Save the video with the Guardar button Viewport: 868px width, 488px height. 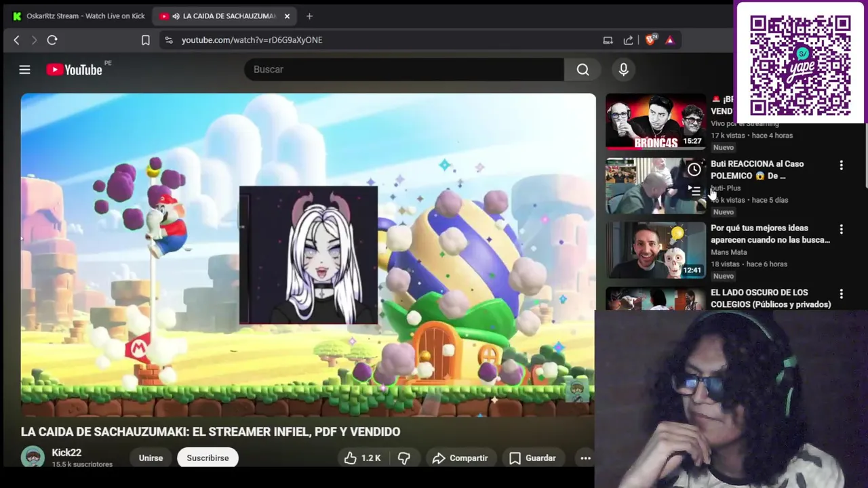pyautogui.click(x=533, y=458)
